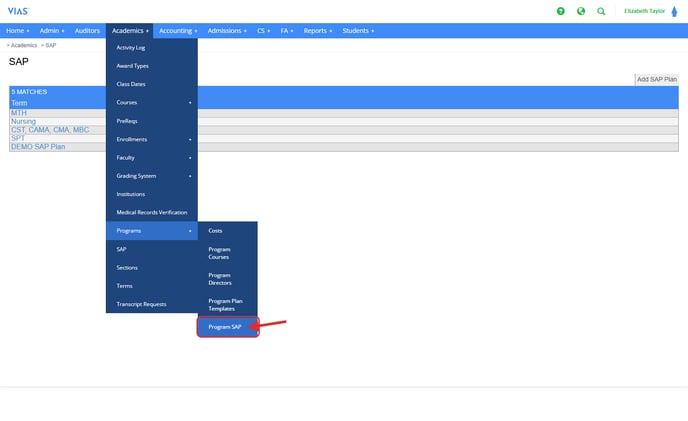Expand the Courses submenu
688x421 pixels.
[x=151, y=102]
